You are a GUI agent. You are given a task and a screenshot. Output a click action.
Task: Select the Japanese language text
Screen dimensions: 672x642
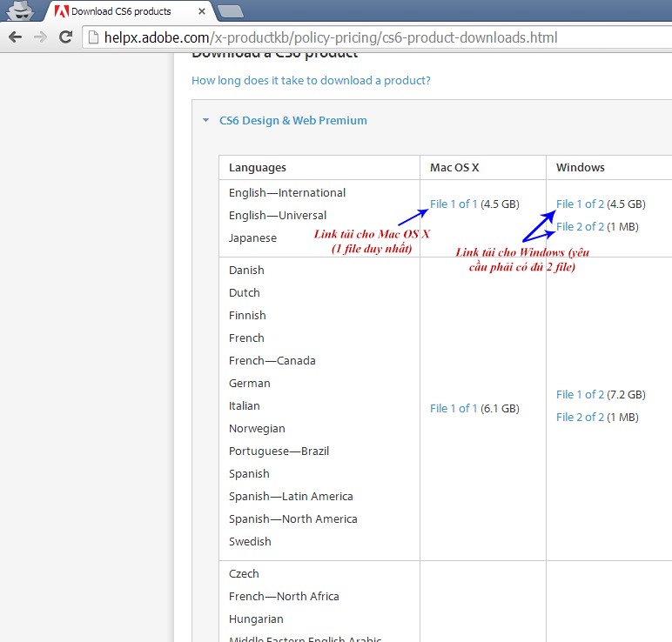(252, 238)
